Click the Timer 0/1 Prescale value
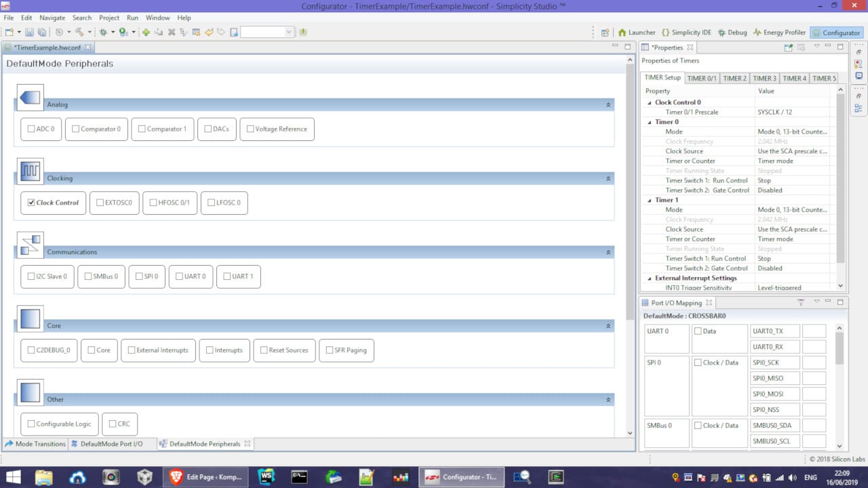 pyautogui.click(x=792, y=113)
